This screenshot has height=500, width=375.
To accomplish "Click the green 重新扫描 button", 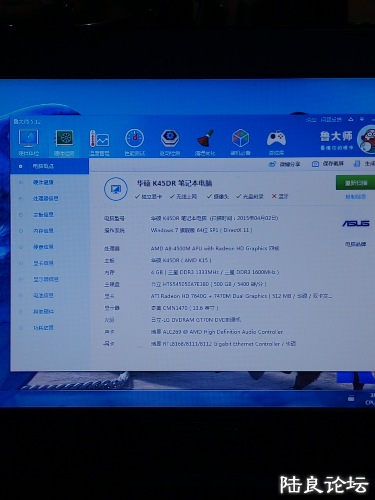I will tap(355, 183).
